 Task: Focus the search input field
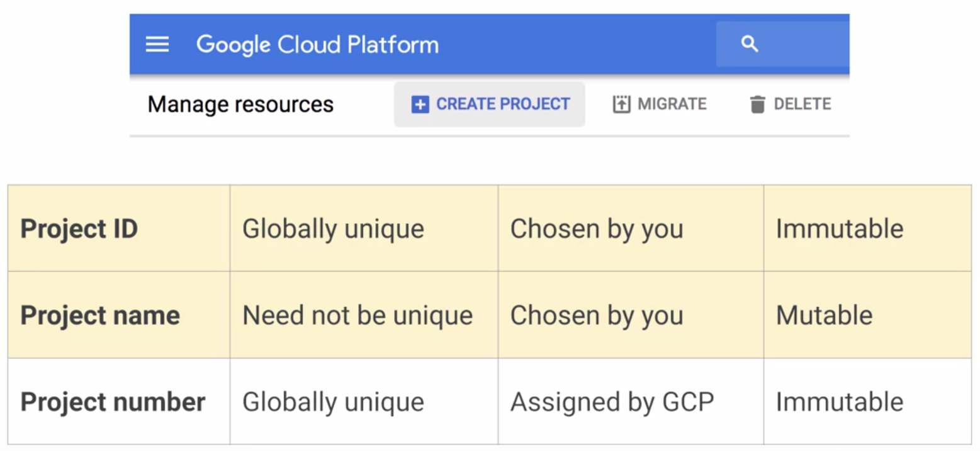[x=783, y=44]
